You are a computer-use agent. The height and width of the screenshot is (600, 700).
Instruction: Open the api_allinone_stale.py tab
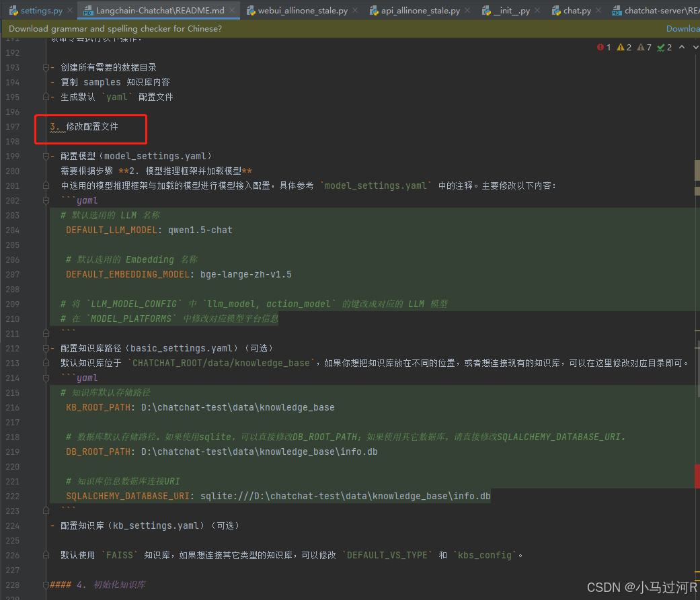(420, 10)
